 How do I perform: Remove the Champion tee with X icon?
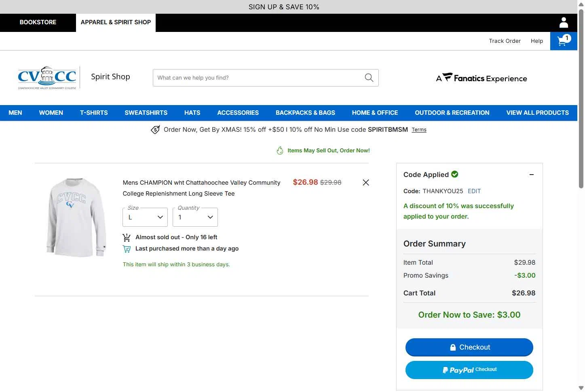point(366,183)
